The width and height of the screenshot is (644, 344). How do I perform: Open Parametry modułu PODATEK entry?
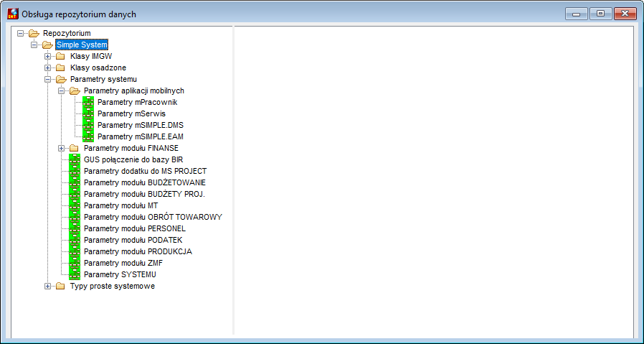coord(133,241)
